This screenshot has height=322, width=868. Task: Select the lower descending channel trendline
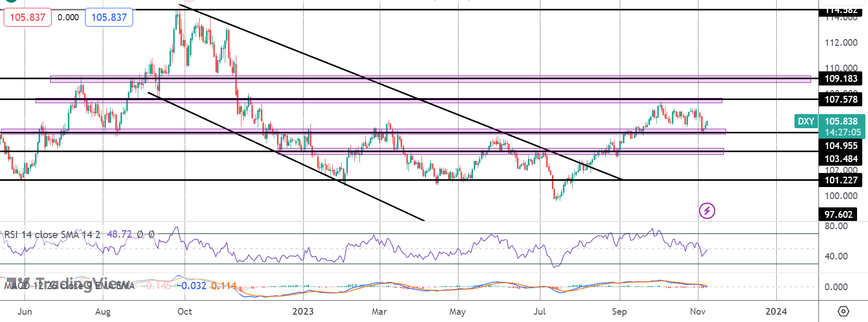pyautogui.click(x=286, y=157)
